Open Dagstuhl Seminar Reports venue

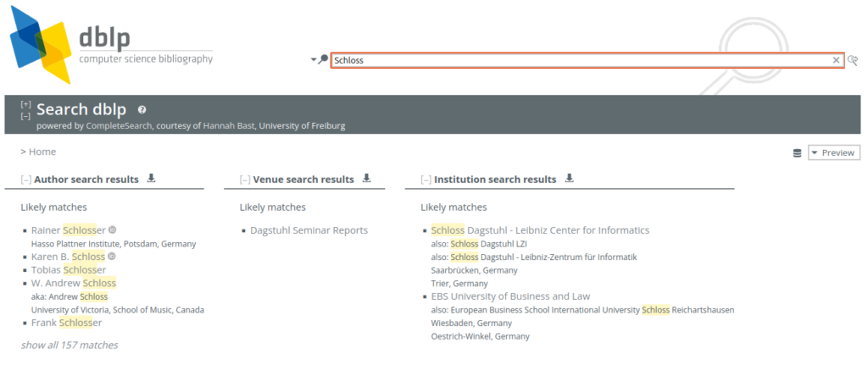309,230
